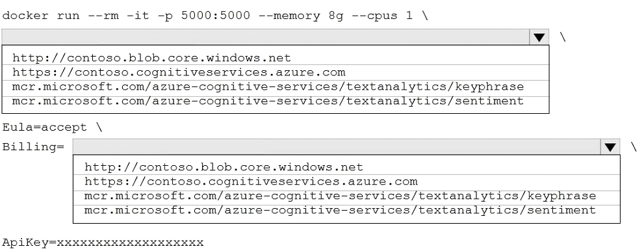Click the Billing= label
644x251 pixels.
pos(33,147)
